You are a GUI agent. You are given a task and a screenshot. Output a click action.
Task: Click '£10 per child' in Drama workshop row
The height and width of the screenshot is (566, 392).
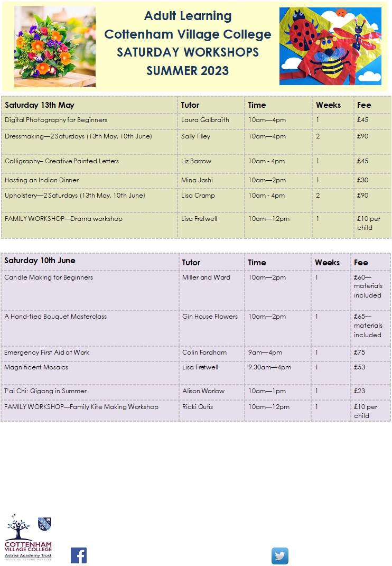(369, 224)
